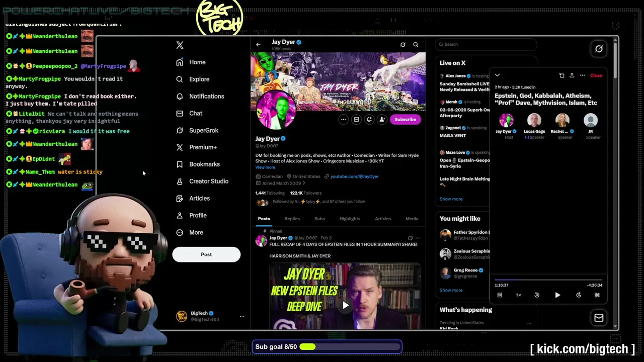Play the Epstein Files Deep Dive video
This screenshot has height=362, width=644.
(345, 305)
